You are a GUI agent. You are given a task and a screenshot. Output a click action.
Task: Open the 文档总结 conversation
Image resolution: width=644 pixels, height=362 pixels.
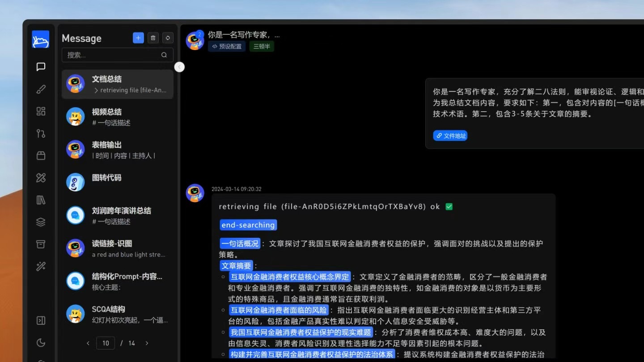click(117, 84)
